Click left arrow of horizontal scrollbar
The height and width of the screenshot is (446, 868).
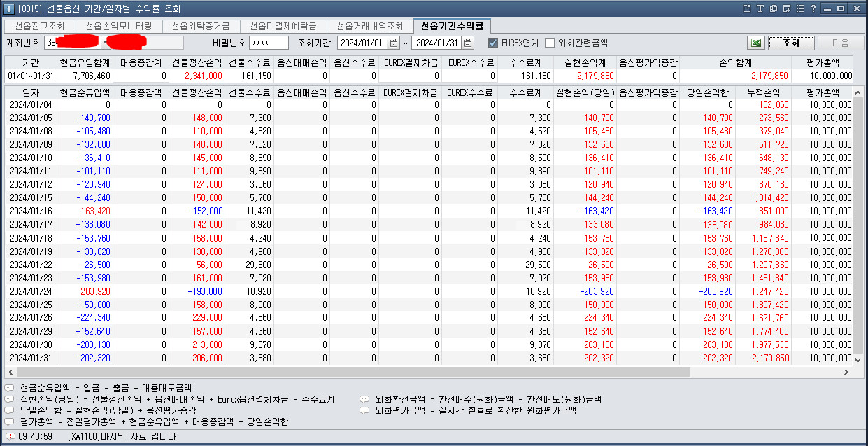(x=11, y=372)
